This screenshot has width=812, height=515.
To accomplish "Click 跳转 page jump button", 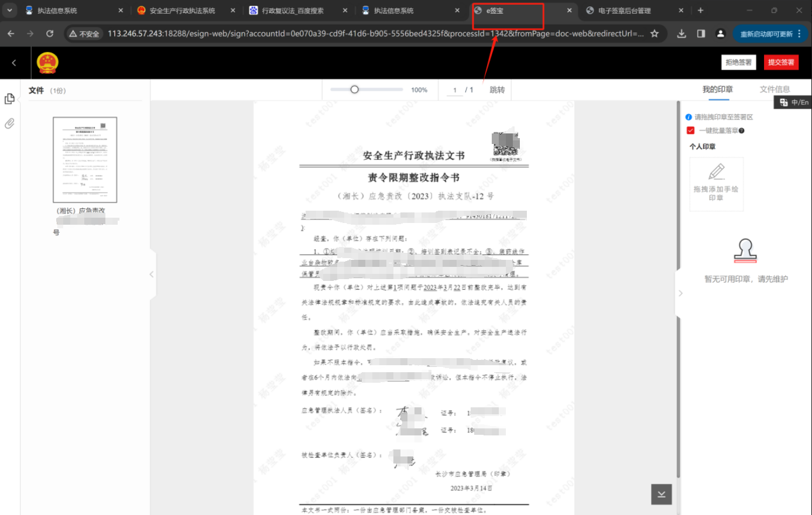I will pos(497,90).
